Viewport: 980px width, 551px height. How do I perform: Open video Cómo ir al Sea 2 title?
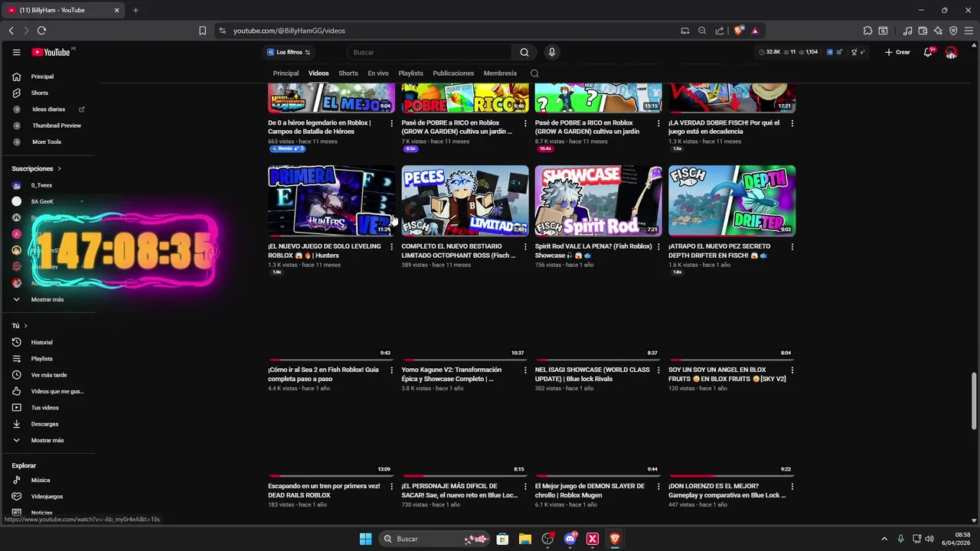[324, 374]
